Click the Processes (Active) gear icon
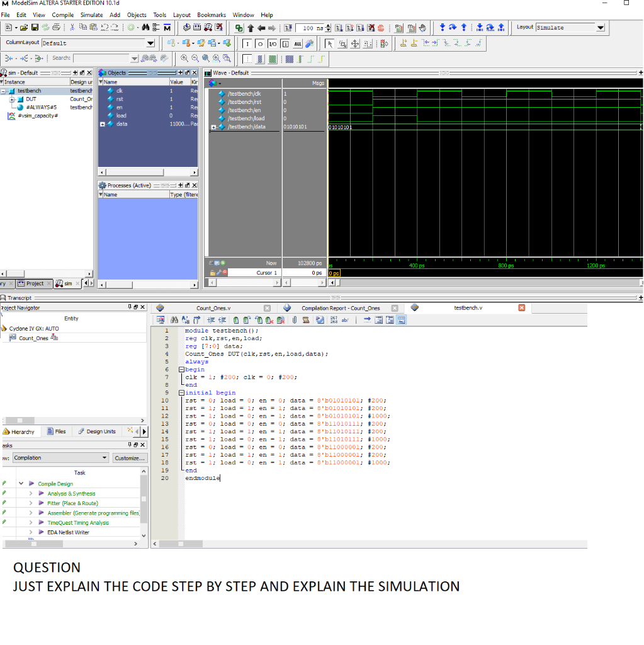Screen dimensions: 644x645 tap(103, 185)
